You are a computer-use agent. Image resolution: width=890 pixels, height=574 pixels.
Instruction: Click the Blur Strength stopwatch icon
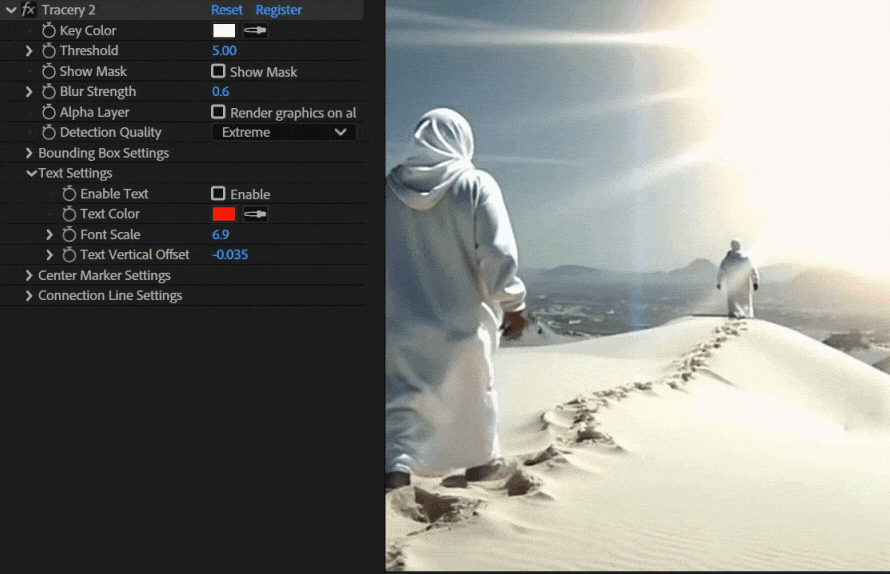tap(48, 92)
